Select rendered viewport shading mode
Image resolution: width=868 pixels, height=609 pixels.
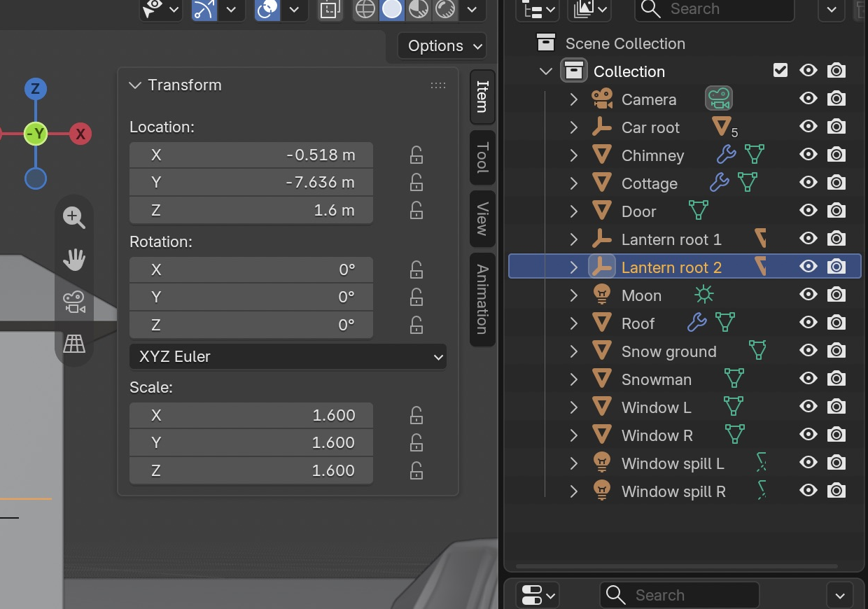[445, 9]
